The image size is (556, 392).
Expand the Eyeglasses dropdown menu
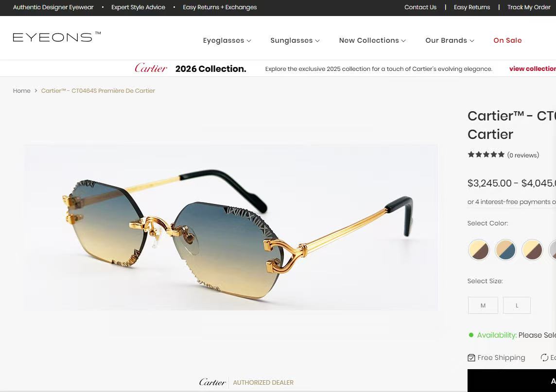227,40
